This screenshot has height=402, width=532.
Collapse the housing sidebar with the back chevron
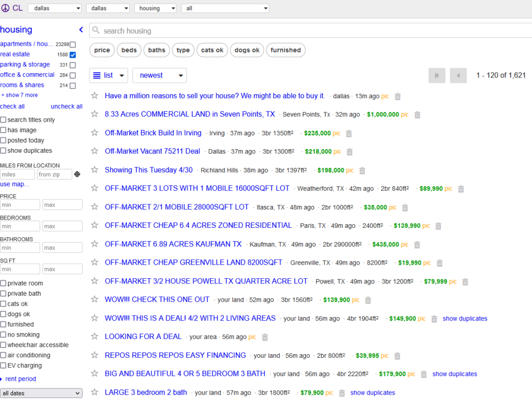pyautogui.click(x=81, y=30)
